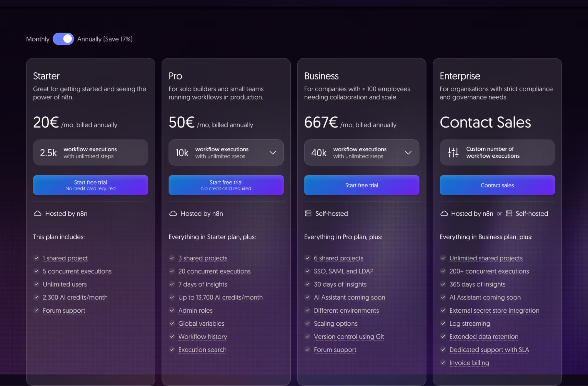The width and height of the screenshot is (588, 386).
Task: Open the Log streaming link
Action: pos(470,324)
